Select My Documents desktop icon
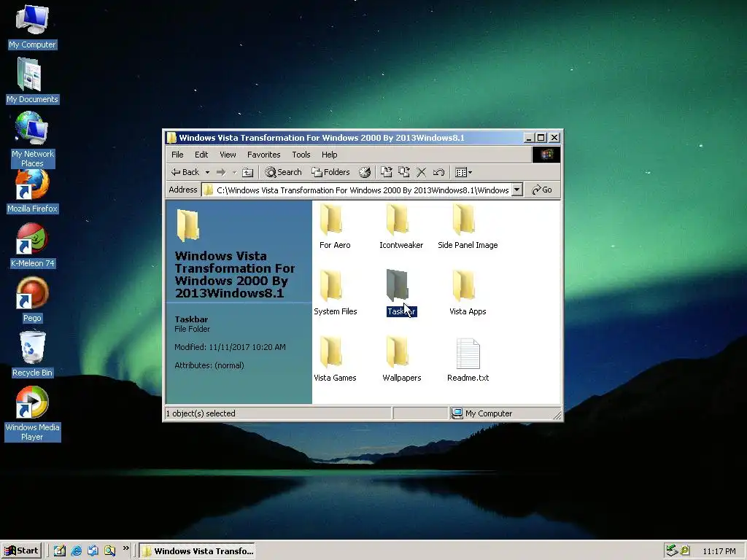 (32, 80)
